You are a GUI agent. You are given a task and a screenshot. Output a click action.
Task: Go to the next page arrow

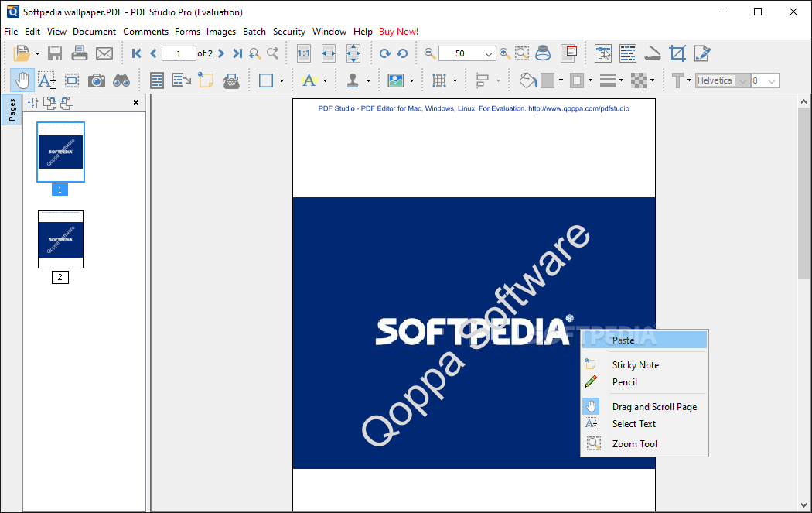pos(221,53)
